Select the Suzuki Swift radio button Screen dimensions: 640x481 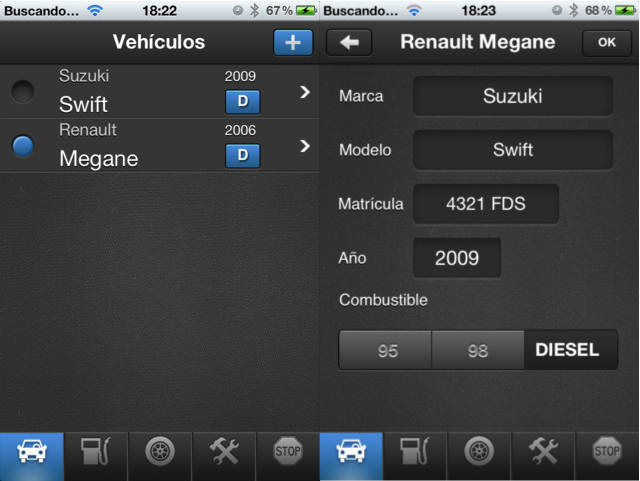(x=23, y=91)
